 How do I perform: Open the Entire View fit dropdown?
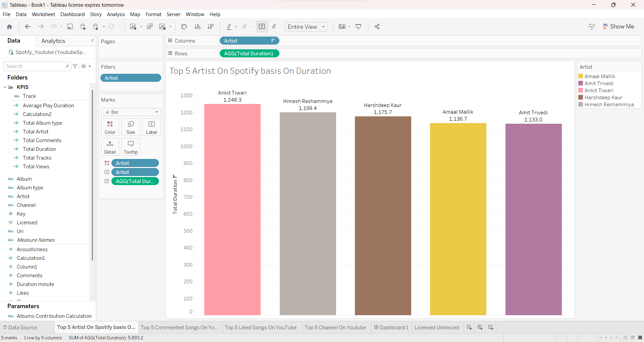click(323, 27)
